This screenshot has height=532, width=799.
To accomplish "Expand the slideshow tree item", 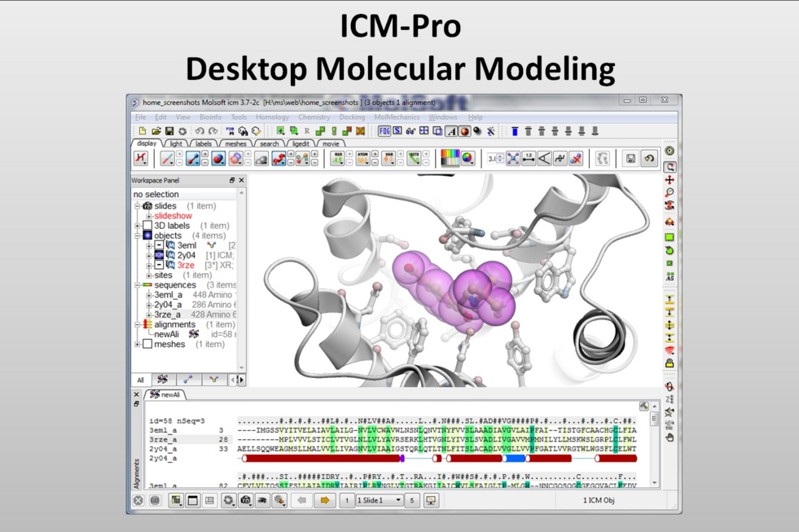I will click(149, 216).
